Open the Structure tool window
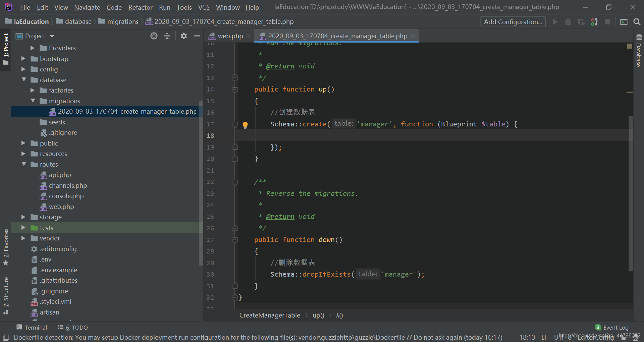 (x=6, y=296)
